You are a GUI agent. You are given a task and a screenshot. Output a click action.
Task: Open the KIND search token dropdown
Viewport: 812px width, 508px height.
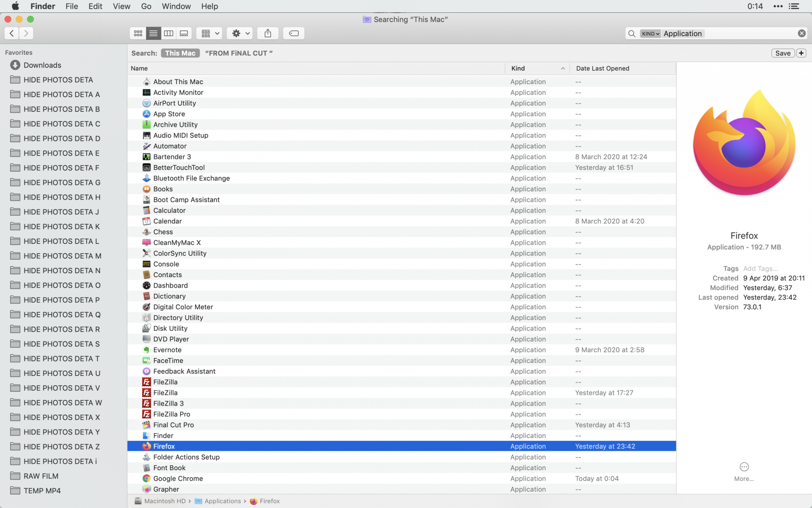click(x=650, y=34)
